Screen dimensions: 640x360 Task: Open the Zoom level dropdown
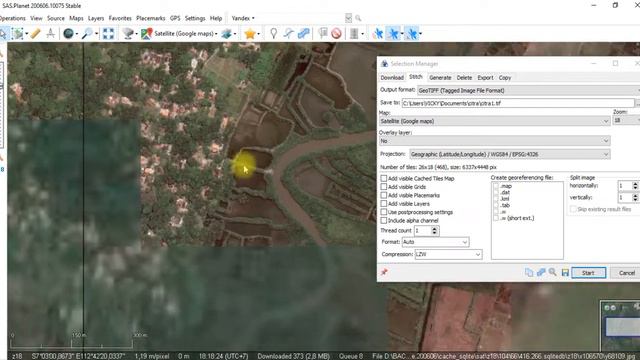click(626, 120)
